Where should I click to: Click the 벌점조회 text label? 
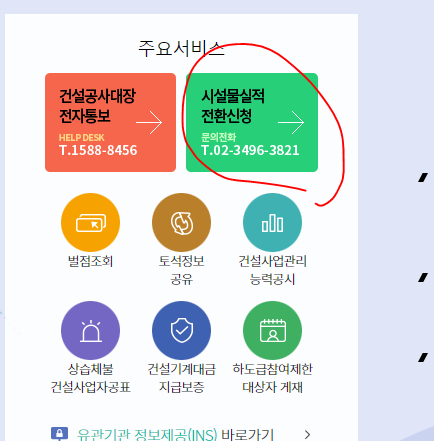90,261
